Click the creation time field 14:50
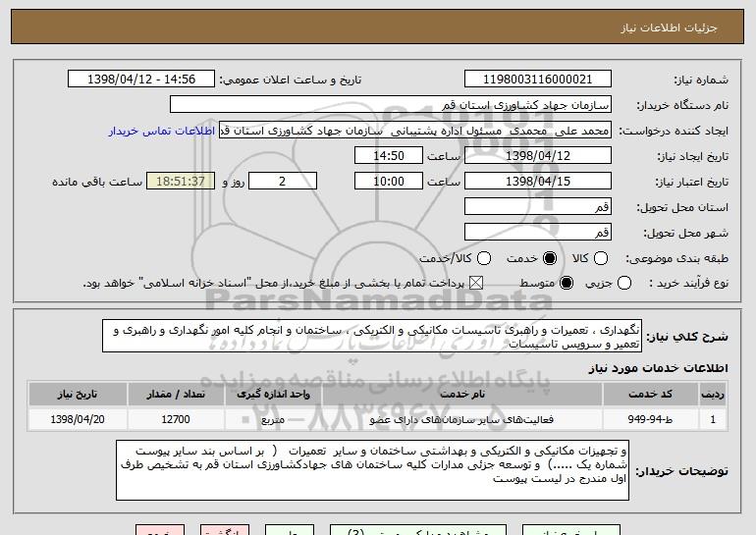 click(389, 156)
